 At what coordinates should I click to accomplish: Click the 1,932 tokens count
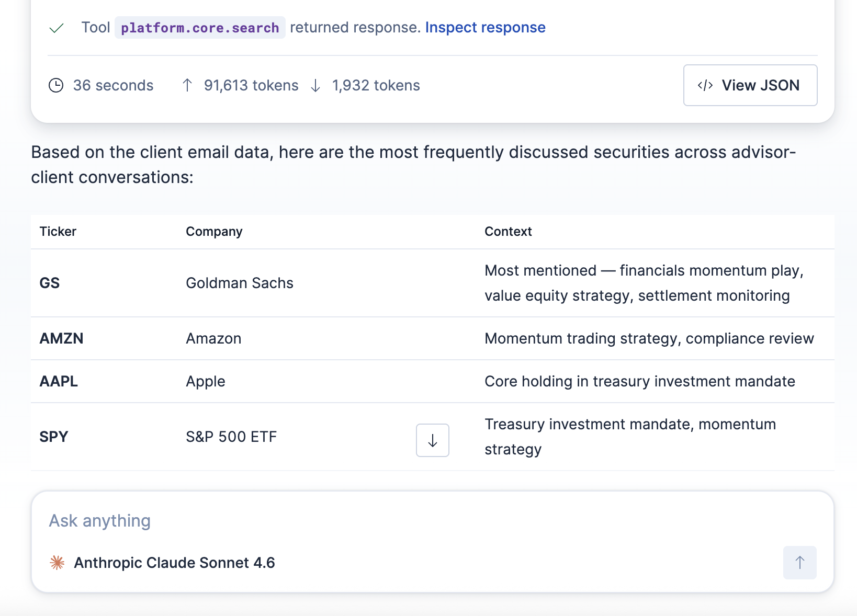(376, 85)
